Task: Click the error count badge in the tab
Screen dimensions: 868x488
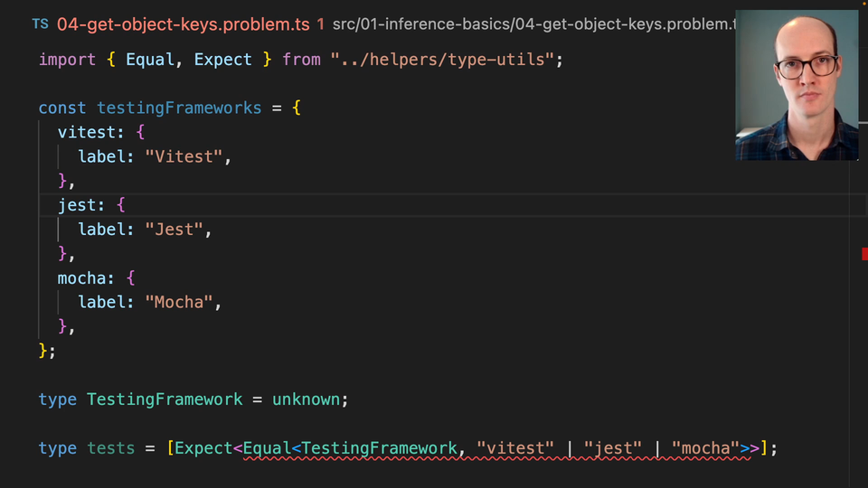Action: 320,24
